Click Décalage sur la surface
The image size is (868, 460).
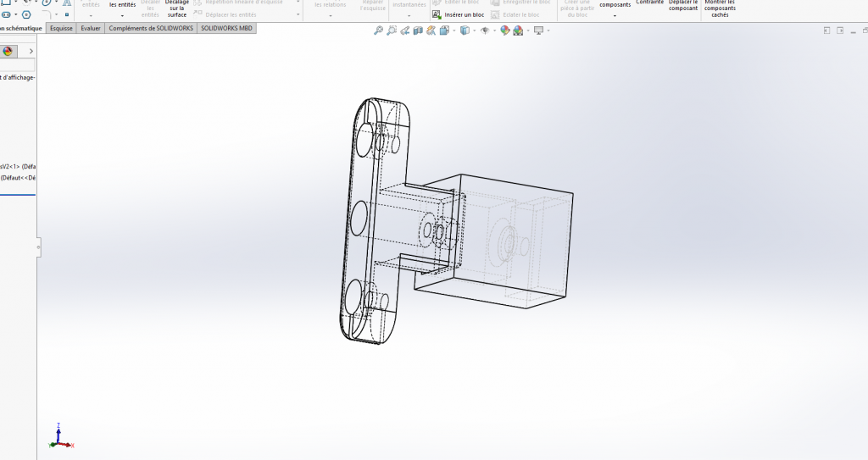coord(177,8)
